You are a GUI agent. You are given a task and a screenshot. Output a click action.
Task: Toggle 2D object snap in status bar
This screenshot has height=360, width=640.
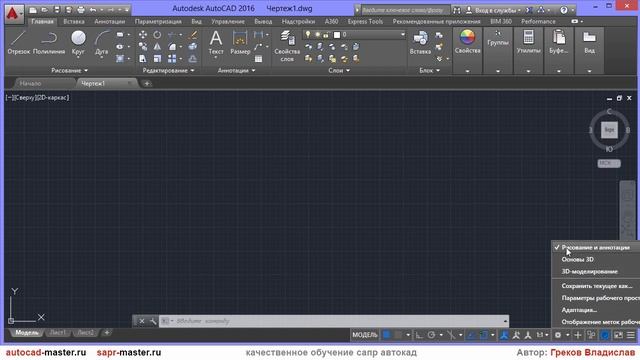pyautogui.click(x=484, y=335)
